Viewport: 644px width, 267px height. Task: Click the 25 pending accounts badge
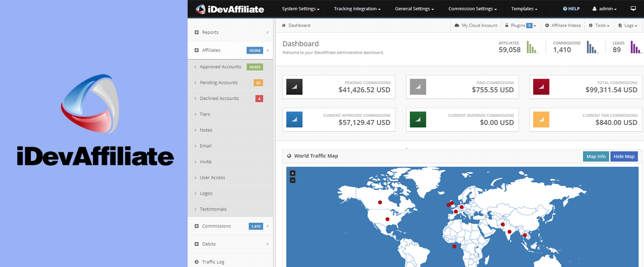click(258, 83)
